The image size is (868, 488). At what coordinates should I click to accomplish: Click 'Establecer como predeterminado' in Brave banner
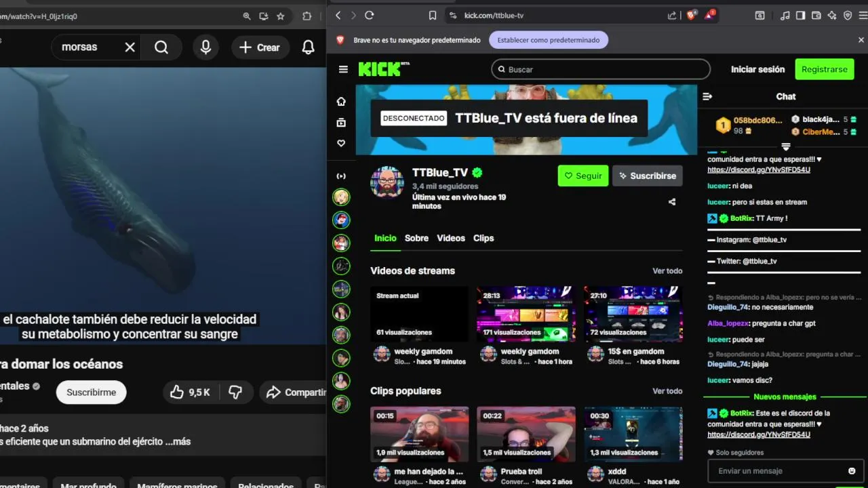click(x=549, y=40)
